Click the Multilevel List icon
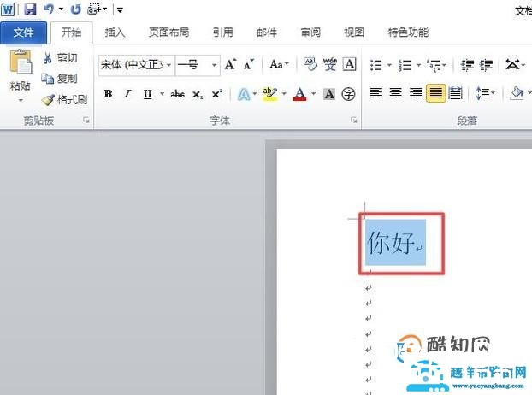 [434, 65]
